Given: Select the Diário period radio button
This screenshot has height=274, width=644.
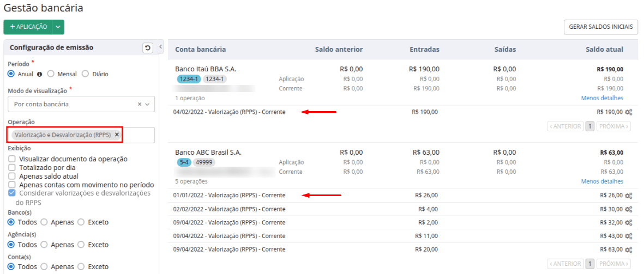Looking at the screenshot, I should 86,74.
